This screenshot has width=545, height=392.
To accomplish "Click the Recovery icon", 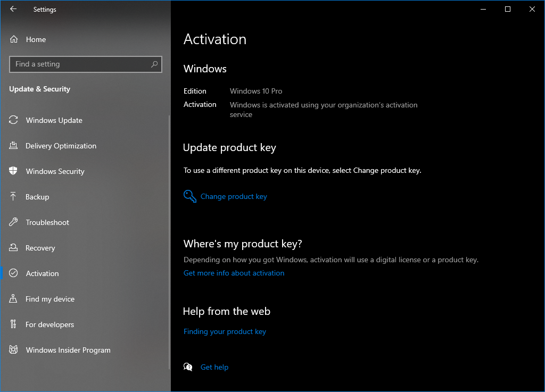I will (13, 247).
